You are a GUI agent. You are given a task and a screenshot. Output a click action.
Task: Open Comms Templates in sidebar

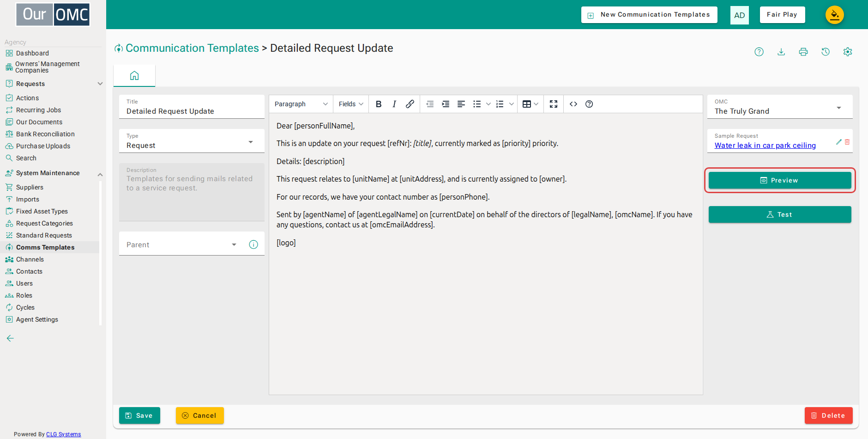click(x=45, y=247)
